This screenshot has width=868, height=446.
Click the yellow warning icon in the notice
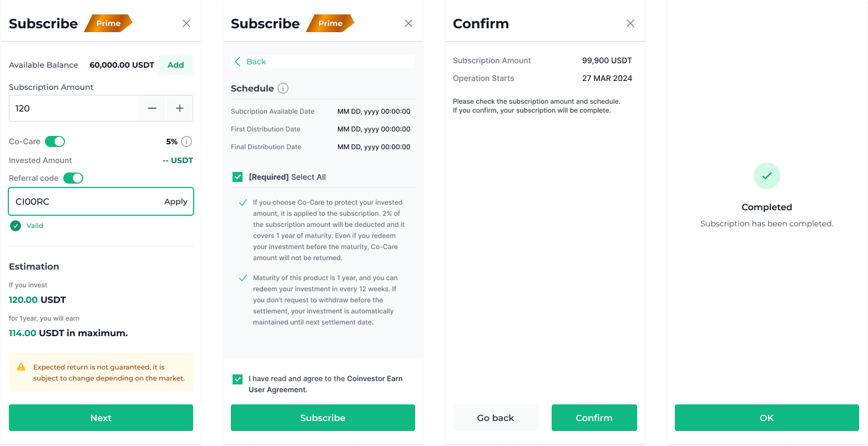[x=21, y=367]
